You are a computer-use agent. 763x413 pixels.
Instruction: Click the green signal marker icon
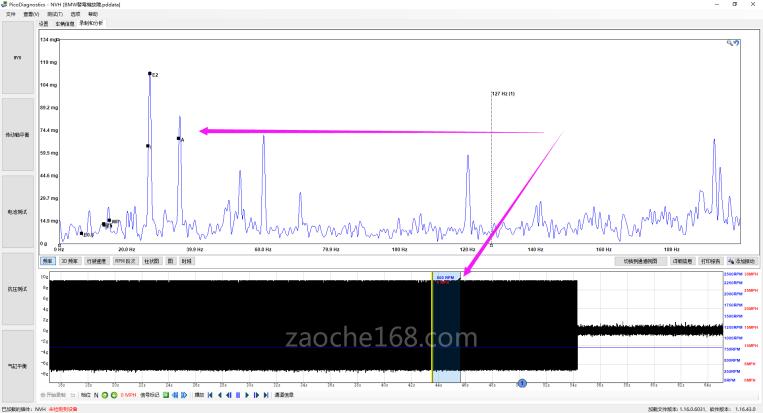coord(165,395)
